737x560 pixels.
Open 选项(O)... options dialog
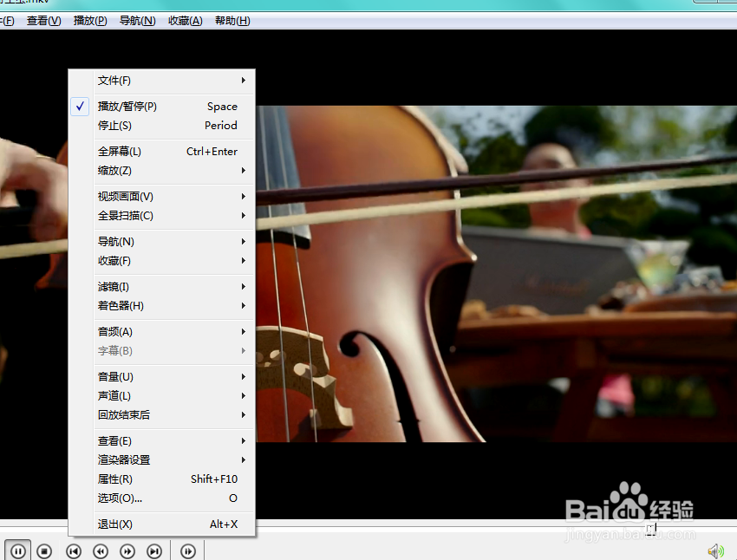click(x=162, y=498)
